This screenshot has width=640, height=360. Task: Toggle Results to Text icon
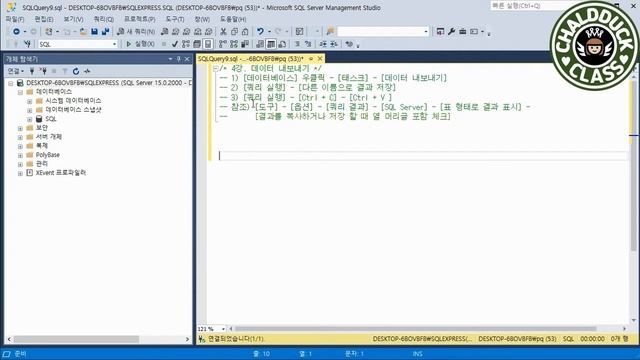(260, 44)
